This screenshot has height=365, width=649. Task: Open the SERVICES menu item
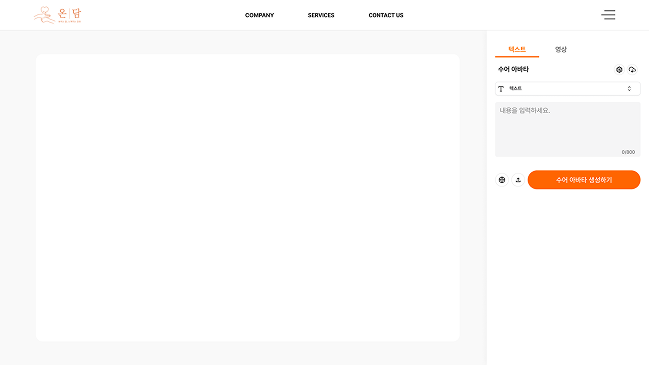click(321, 15)
